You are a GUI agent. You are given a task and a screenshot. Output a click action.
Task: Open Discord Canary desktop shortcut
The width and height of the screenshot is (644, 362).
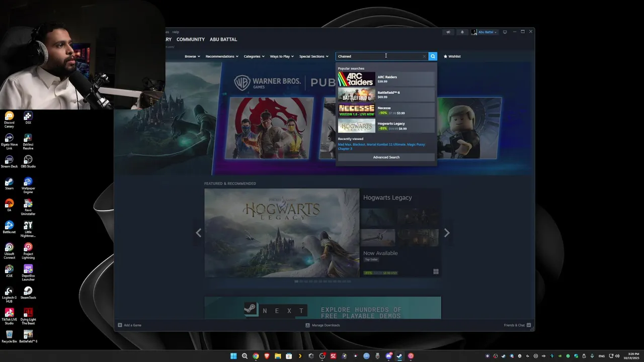9,120
